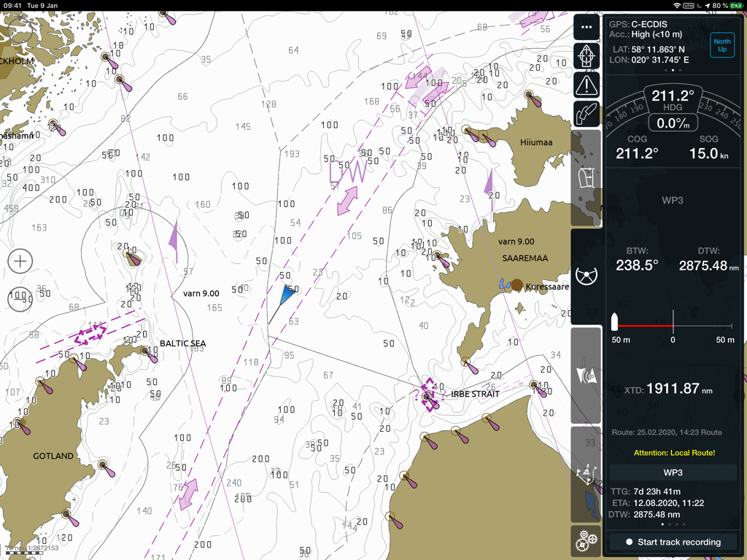Select the WP3 waypoint button
The height and width of the screenshot is (560, 747).
[x=673, y=472]
